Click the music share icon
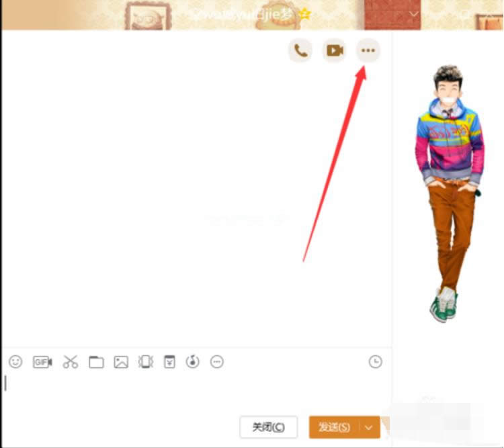 click(193, 362)
